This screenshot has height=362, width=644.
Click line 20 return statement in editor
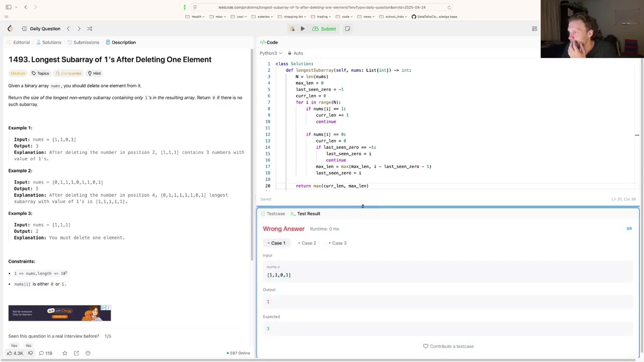pyautogui.click(x=332, y=186)
